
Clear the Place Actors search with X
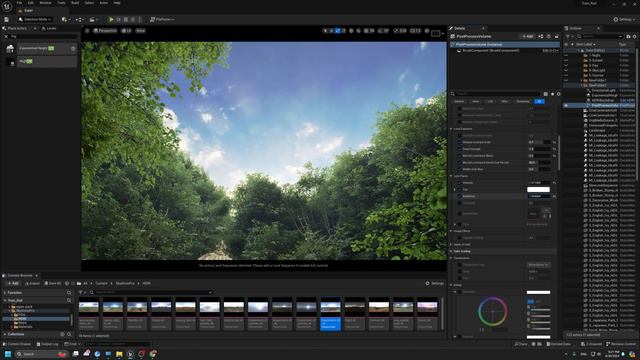(x=6, y=36)
